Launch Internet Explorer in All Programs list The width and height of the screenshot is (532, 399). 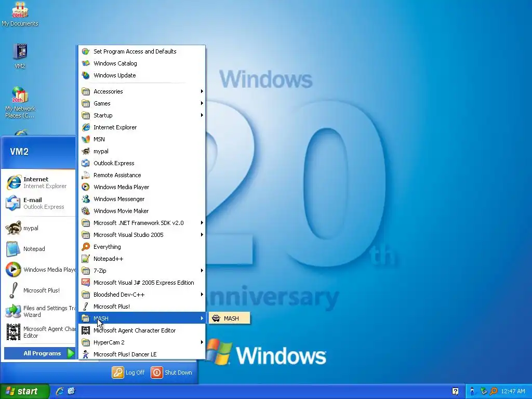(x=142, y=127)
